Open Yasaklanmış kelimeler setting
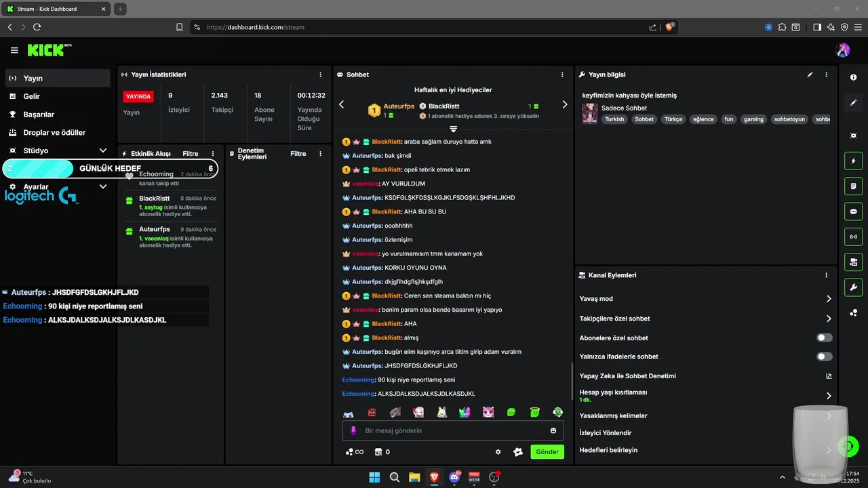The width and height of the screenshot is (868, 488). (x=705, y=415)
